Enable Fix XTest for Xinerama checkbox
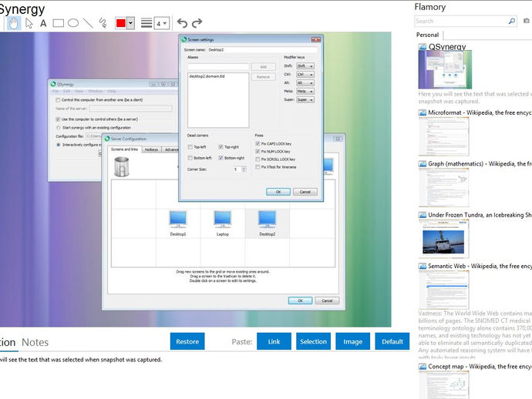 (258, 167)
